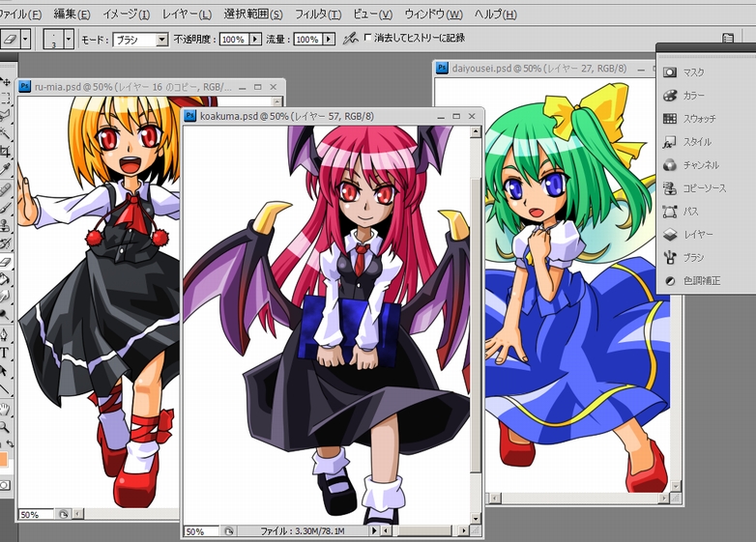Select the Rectangular Marquee tool

[x=5, y=98]
